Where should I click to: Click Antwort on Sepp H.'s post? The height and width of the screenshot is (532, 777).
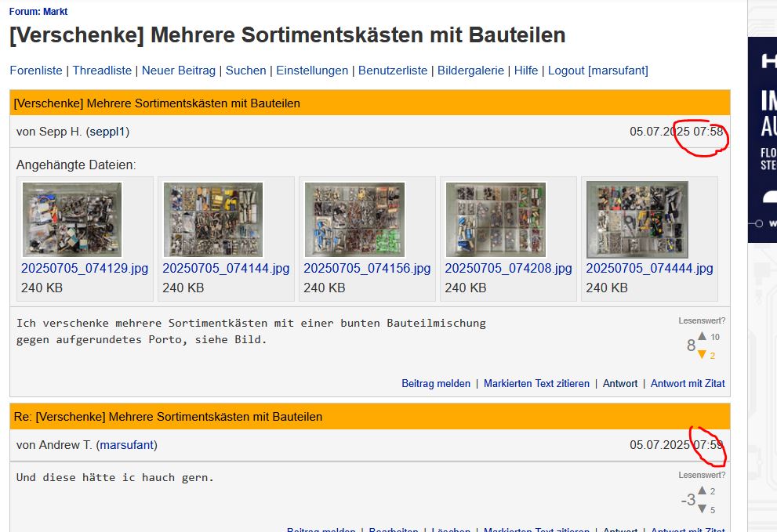pyautogui.click(x=620, y=383)
